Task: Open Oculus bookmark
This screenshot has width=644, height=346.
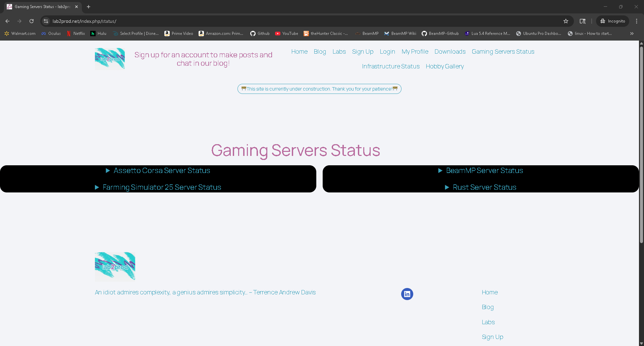Action: (x=51, y=34)
